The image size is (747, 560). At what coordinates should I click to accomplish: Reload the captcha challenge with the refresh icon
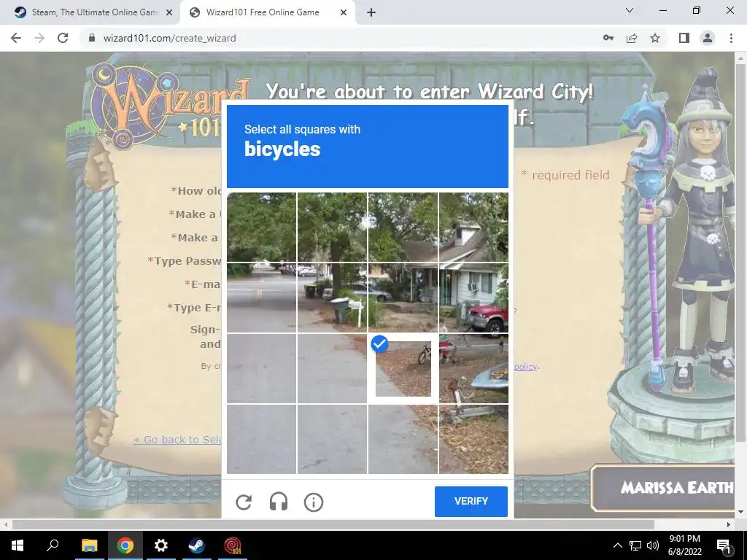tap(244, 502)
